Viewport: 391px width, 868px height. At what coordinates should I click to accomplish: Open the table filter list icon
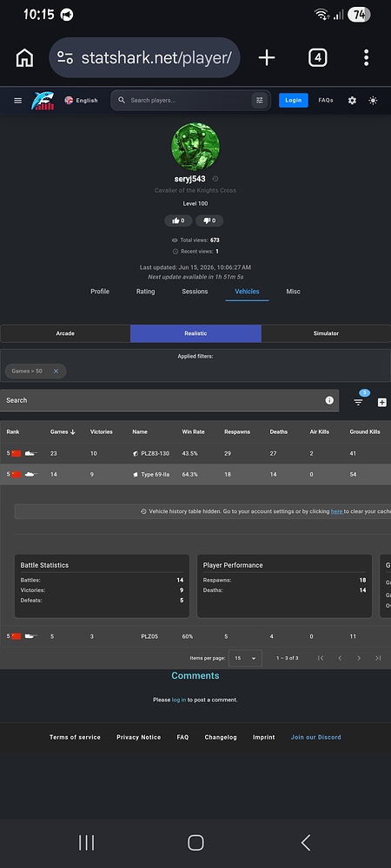coord(358,403)
